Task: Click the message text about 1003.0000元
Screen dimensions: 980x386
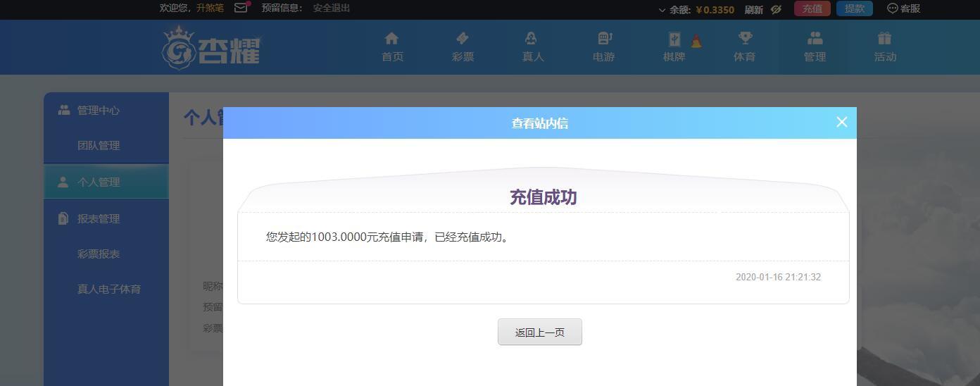Action: pyautogui.click(x=389, y=237)
